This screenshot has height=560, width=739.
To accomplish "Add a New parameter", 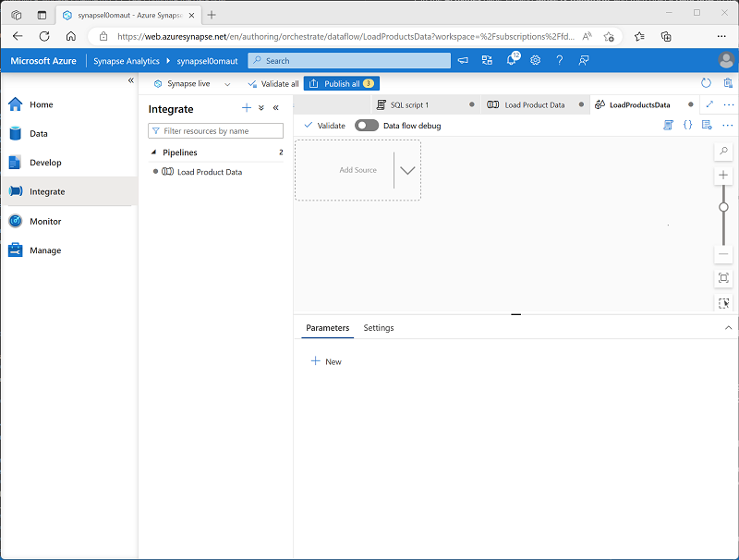I will [x=326, y=361].
